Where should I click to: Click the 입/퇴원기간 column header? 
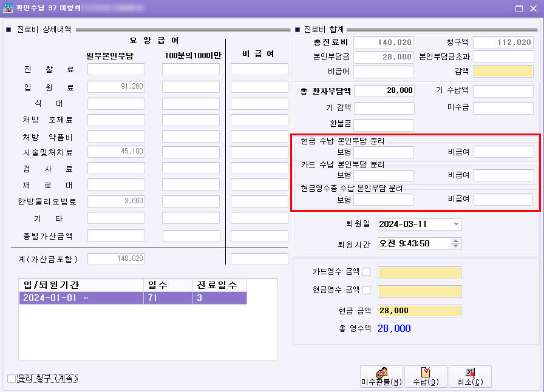click(81, 285)
